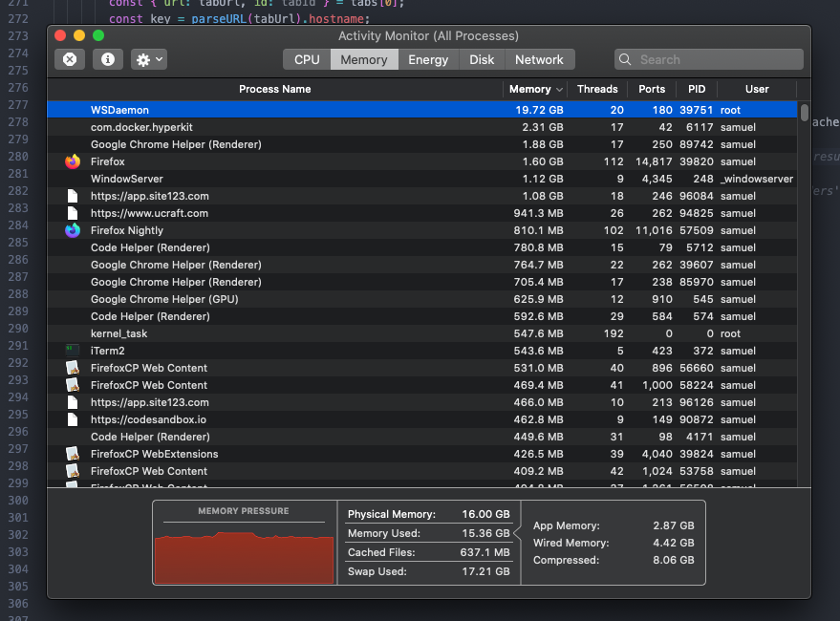Click the stop process (X) toolbar icon
The image size is (840, 621).
(70, 59)
